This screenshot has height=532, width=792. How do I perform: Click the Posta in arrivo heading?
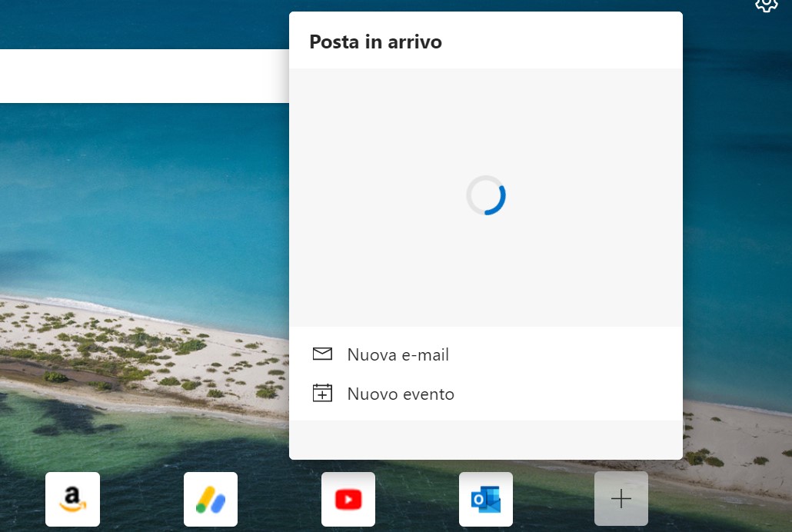tap(375, 42)
